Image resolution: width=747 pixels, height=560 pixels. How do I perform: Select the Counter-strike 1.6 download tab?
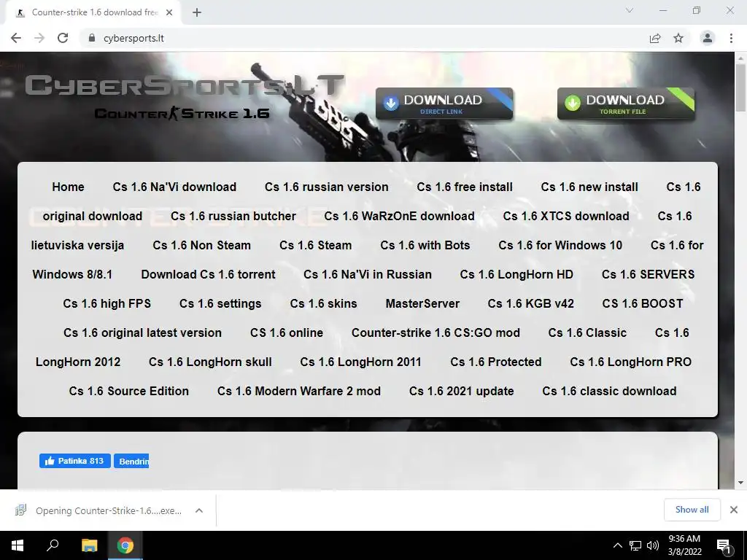click(95, 12)
